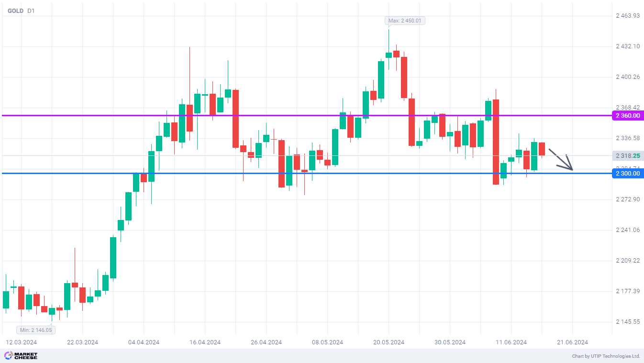Click the 2 463.93 price axis label

[x=628, y=16]
